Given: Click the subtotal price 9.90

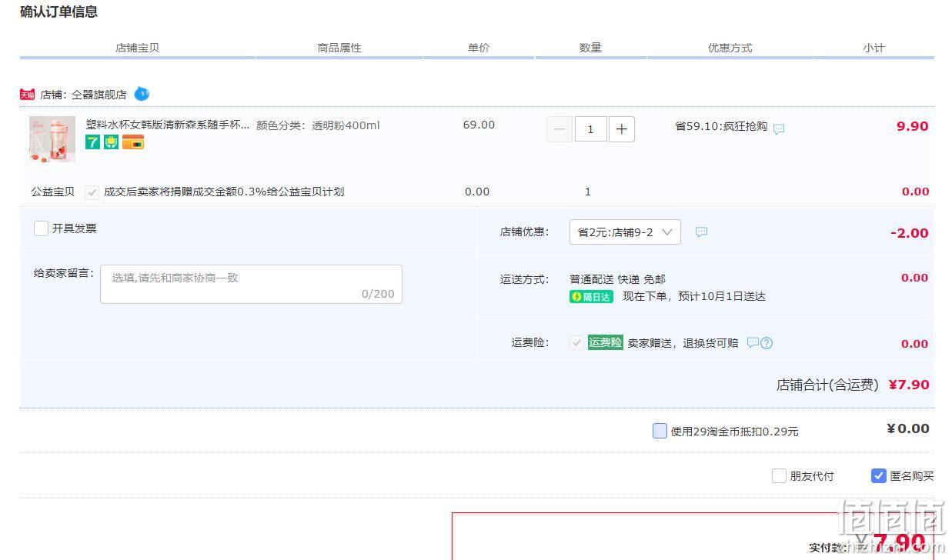Looking at the screenshot, I should coord(912,126).
